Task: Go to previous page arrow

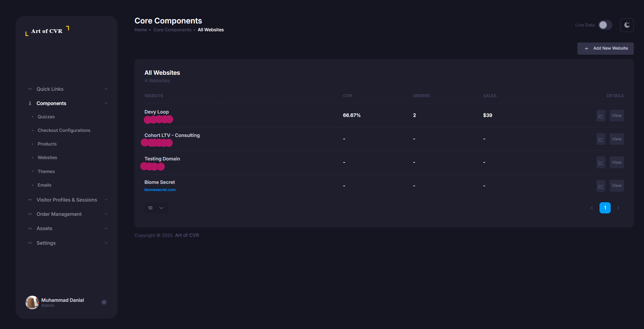Action: 592,208
